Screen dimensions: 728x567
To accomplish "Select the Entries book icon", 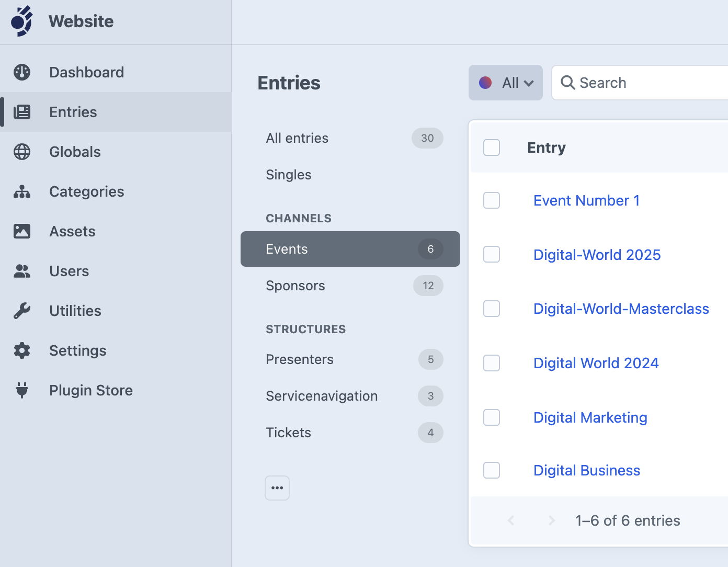I will 22,112.
